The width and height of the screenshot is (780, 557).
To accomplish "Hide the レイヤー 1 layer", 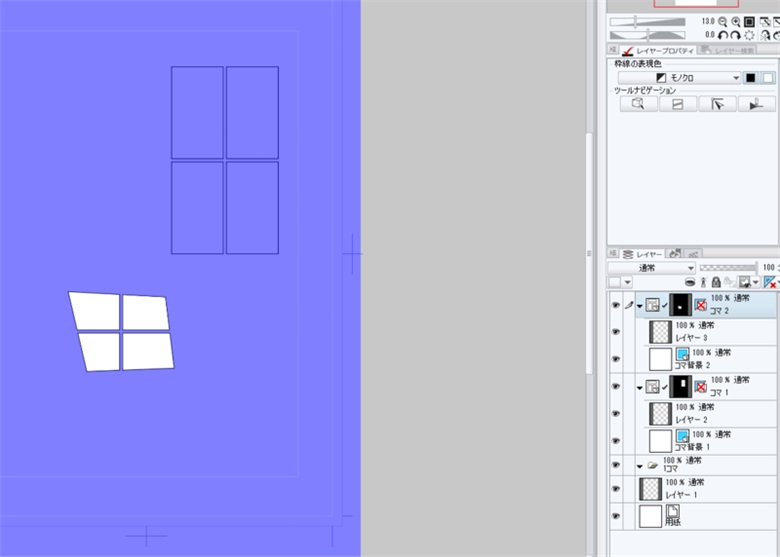I will pos(615,489).
